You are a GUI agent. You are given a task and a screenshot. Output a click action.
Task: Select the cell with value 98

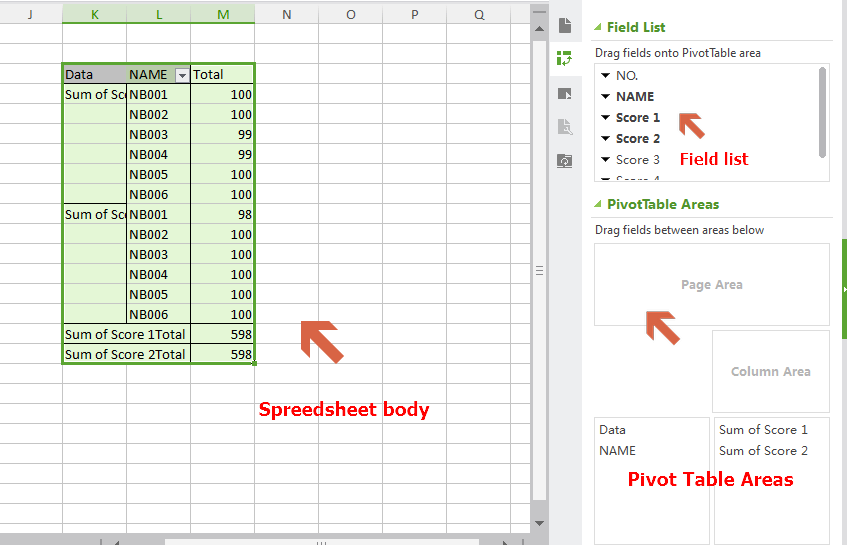point(223,214)
